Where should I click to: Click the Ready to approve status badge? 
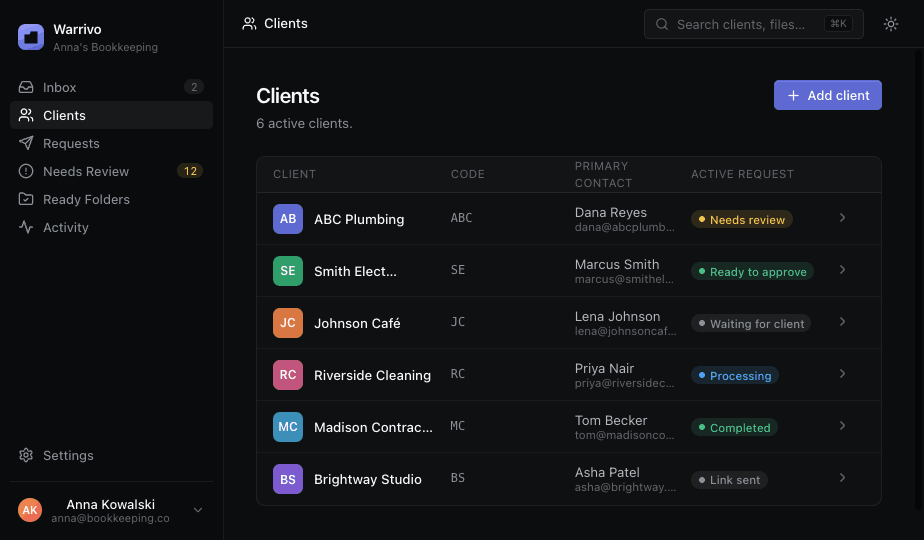pos(752,271)
